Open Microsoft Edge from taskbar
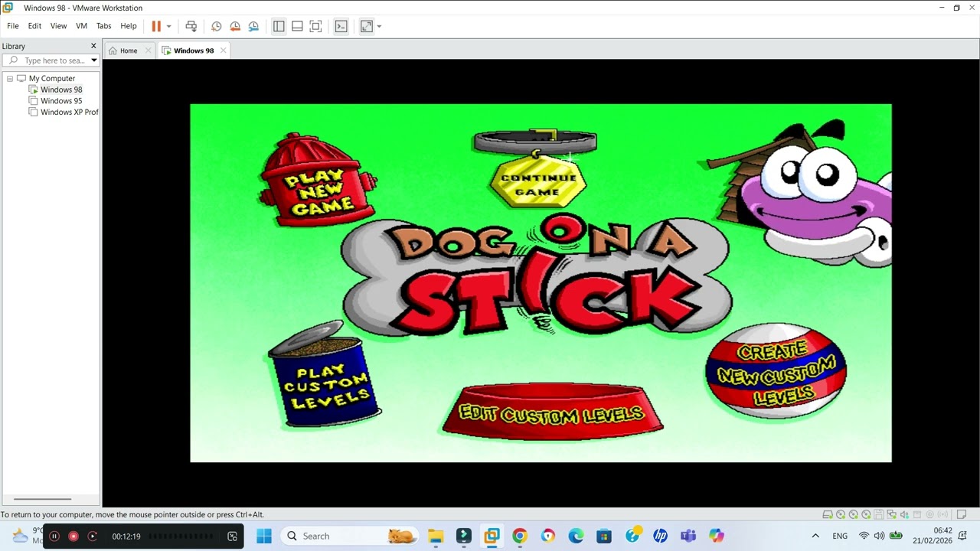 coord(576,536)
